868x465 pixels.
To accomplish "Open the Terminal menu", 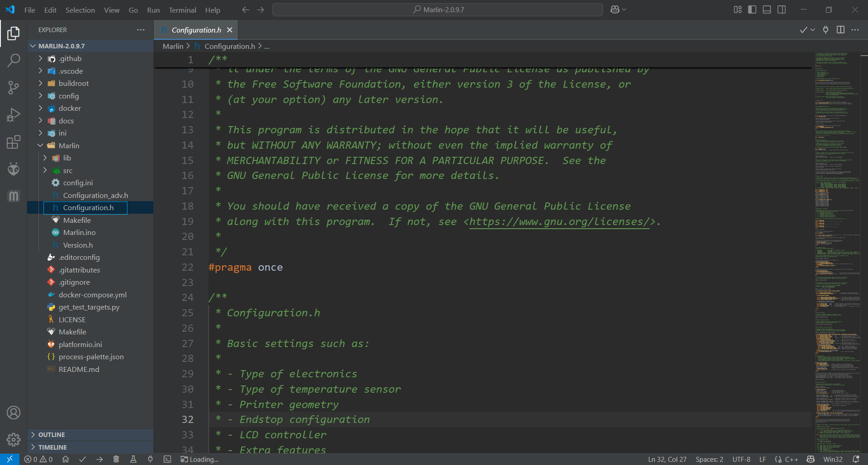I will click(182, 10).
